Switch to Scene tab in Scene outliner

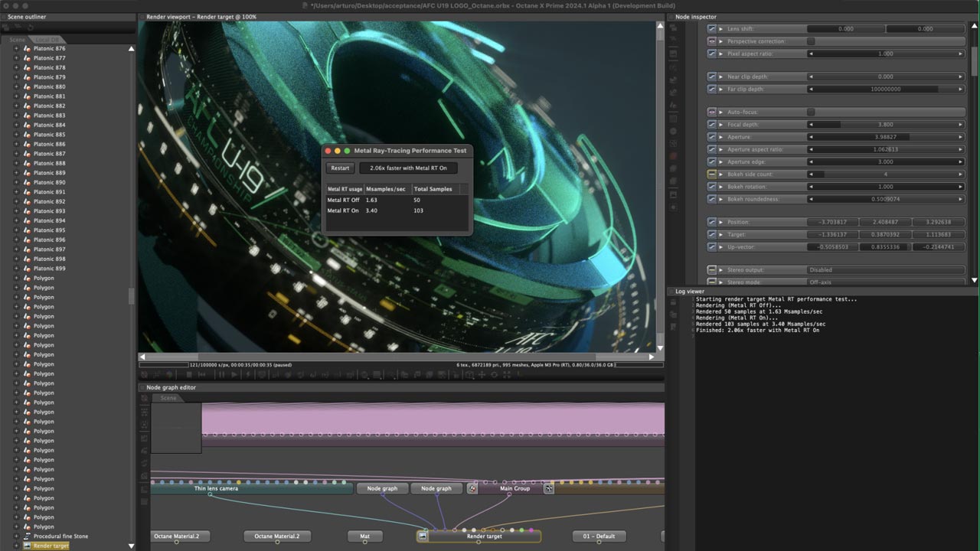click(x=17, y=39)
